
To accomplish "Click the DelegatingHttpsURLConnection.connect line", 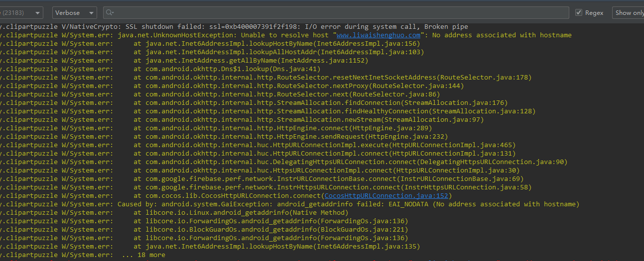I will coord(284,162).
